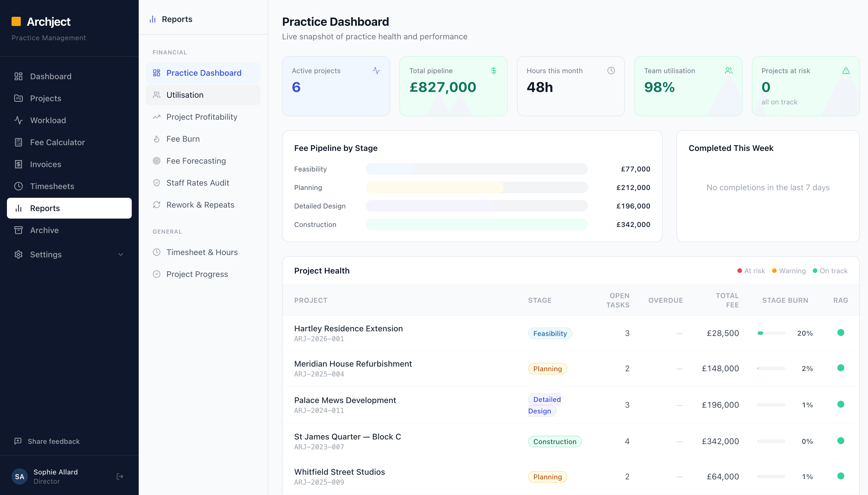The width and height of the screenshot is (868, 495).
Task: Click the Rework & Repeats refresh icon
Action: pyautogui.click(x=157, y=205)
